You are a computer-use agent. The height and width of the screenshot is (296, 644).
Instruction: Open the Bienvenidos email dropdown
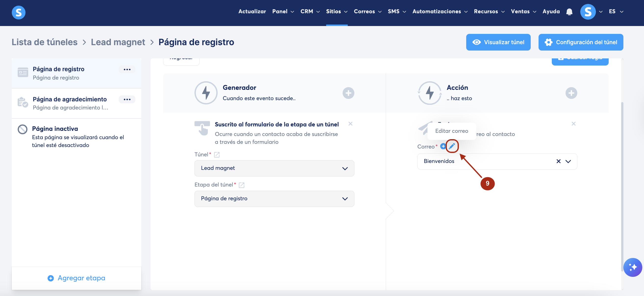click(x=568, y=161)
